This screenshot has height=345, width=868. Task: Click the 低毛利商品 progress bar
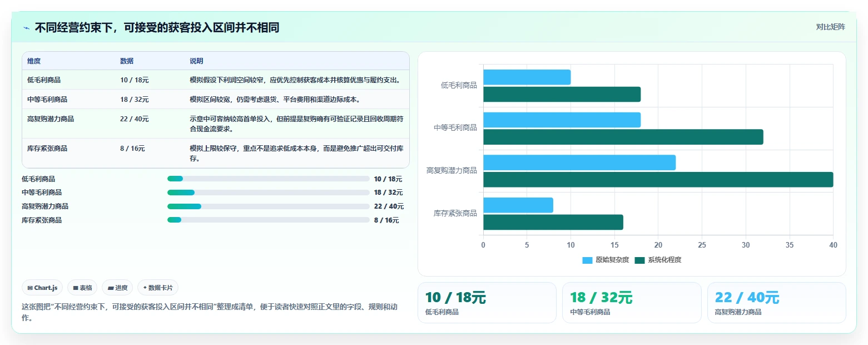(268, 179)
